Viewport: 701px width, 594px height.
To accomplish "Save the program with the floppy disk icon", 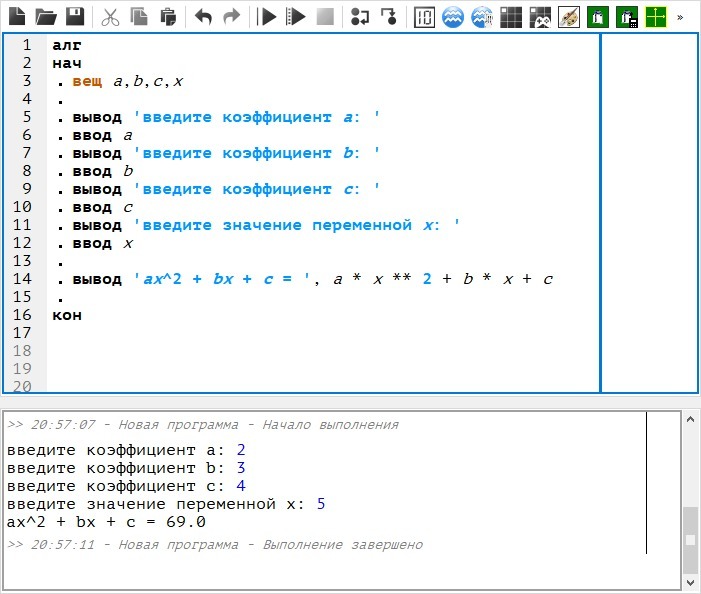I will [x=74, y=16].
